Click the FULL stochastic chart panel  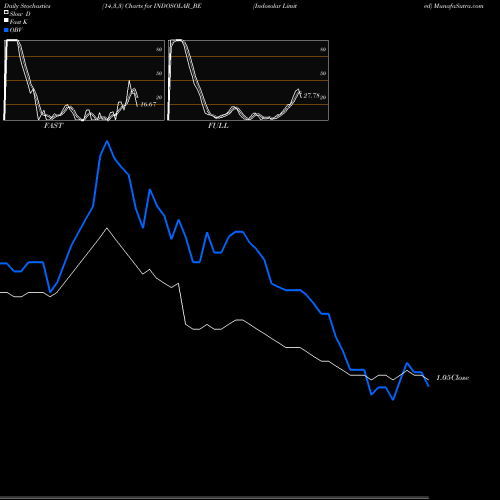pyautogui.click(x=248, y=80)
